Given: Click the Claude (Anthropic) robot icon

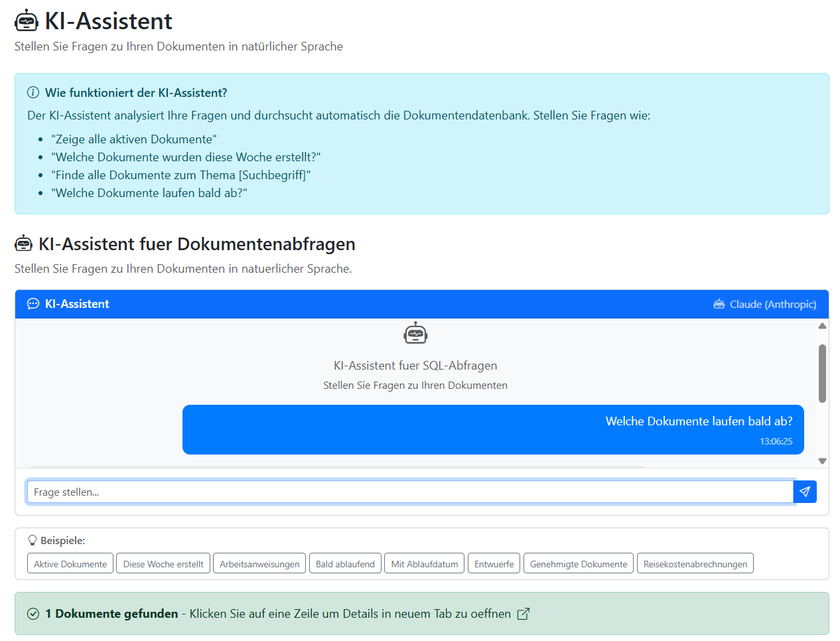Looking at the screenshot, I should tap(718, 303).
